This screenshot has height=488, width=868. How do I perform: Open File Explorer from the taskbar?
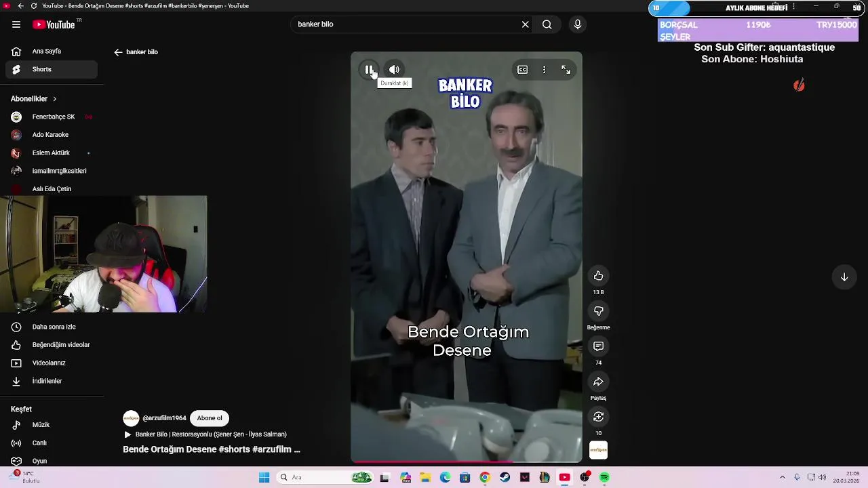(x=425, y=478)
